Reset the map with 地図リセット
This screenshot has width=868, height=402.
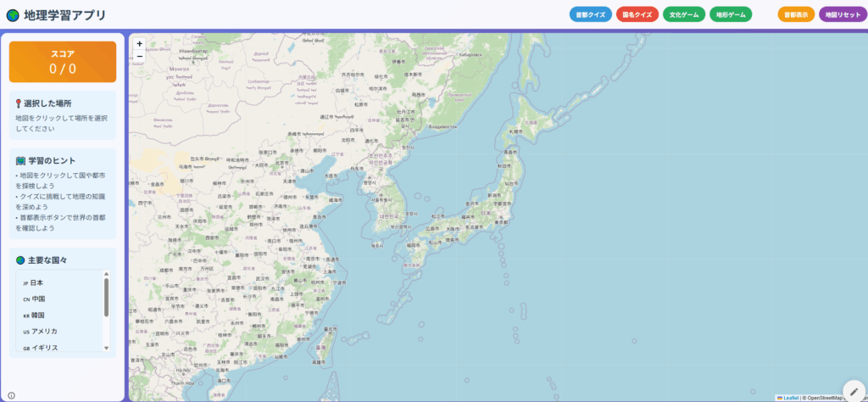coord(843,14)
